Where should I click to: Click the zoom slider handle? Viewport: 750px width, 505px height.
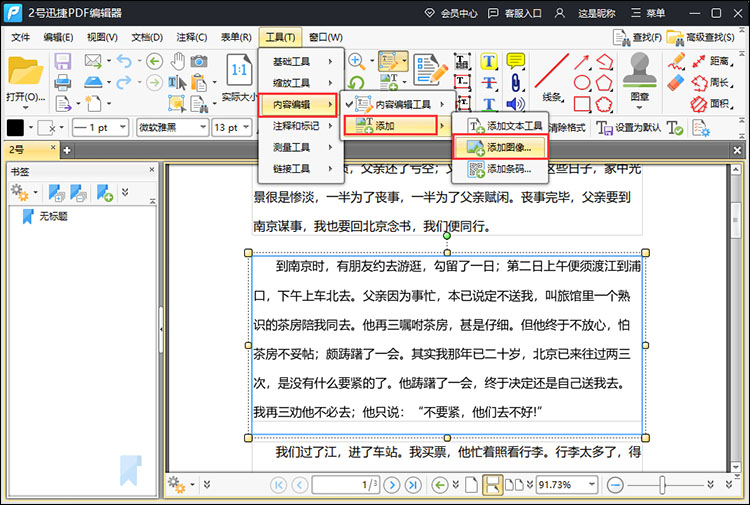[662, 485]
